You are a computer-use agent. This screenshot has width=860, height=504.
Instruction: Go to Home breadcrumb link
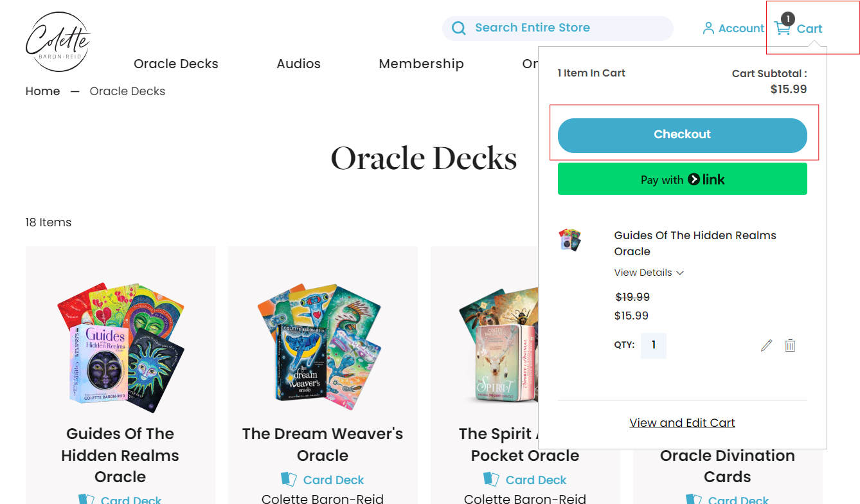point(42,91)
